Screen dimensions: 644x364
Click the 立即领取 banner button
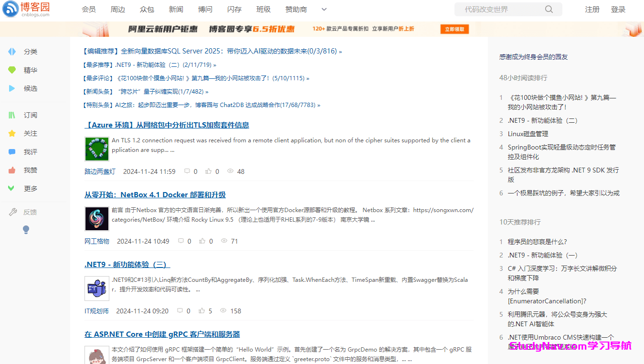point(454,29)
